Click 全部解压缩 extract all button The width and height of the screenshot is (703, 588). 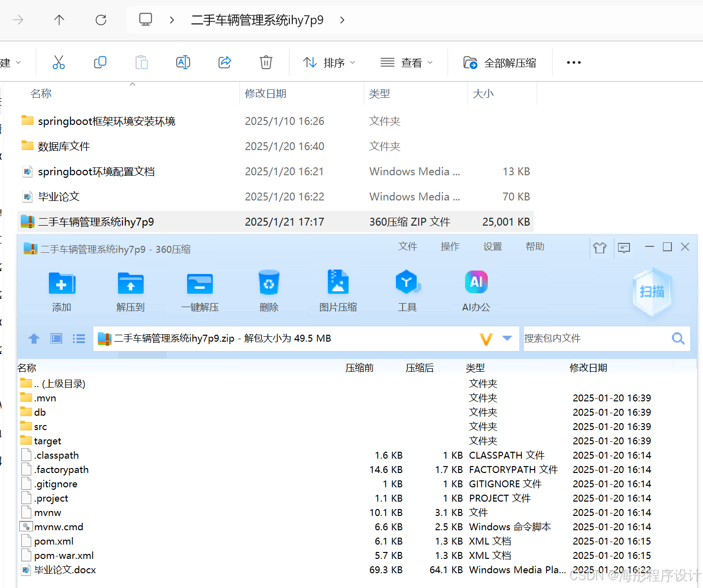(500, 63)
